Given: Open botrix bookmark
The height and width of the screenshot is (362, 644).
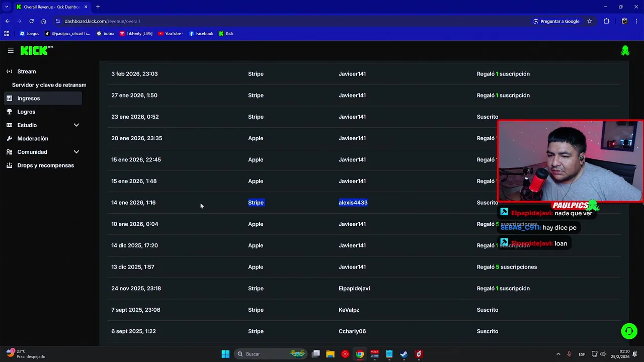Looking at the screenshot, I should click(105, 34).
